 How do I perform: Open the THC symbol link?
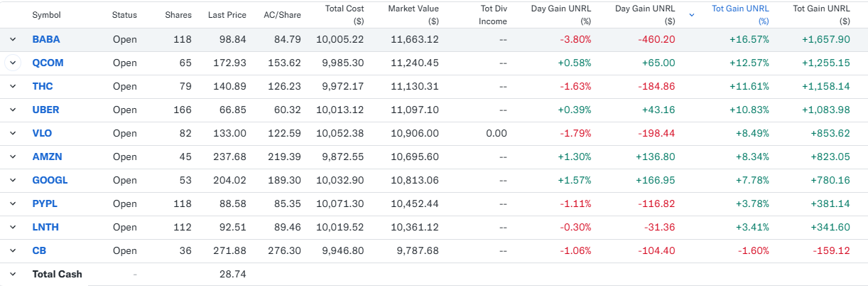tap(43, 87)
